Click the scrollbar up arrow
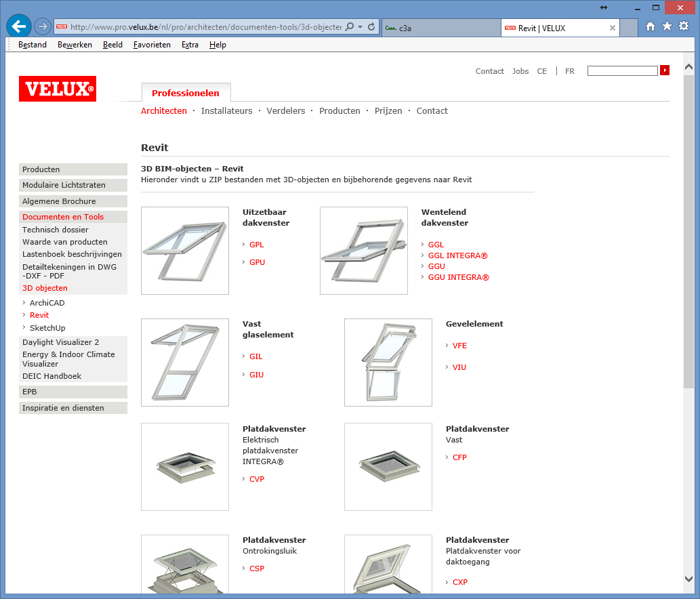This screenshot has height=599, width=700. (x=689, y=67)
